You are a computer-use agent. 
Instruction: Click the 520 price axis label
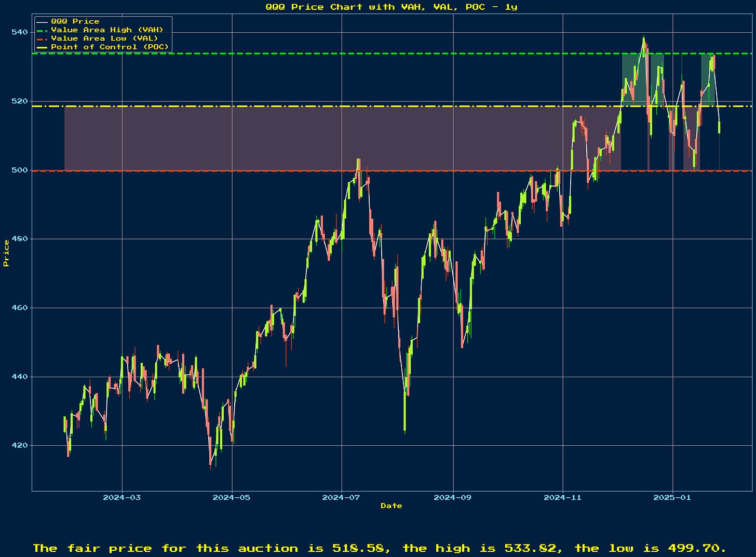19,101
